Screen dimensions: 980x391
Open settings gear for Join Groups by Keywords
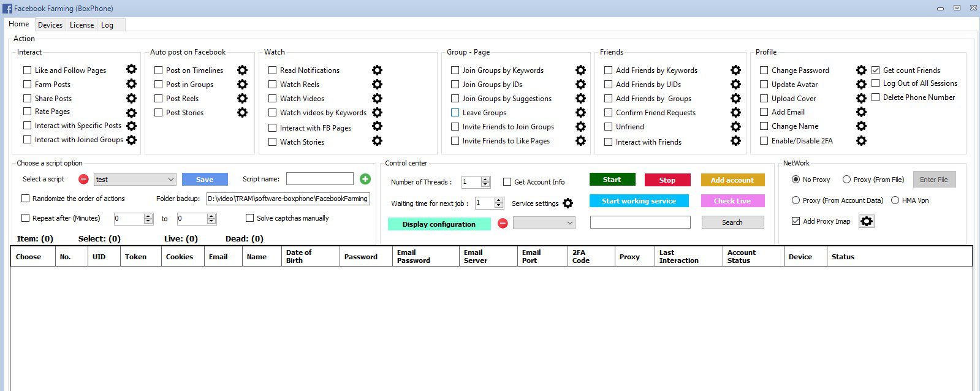point(580,70)
